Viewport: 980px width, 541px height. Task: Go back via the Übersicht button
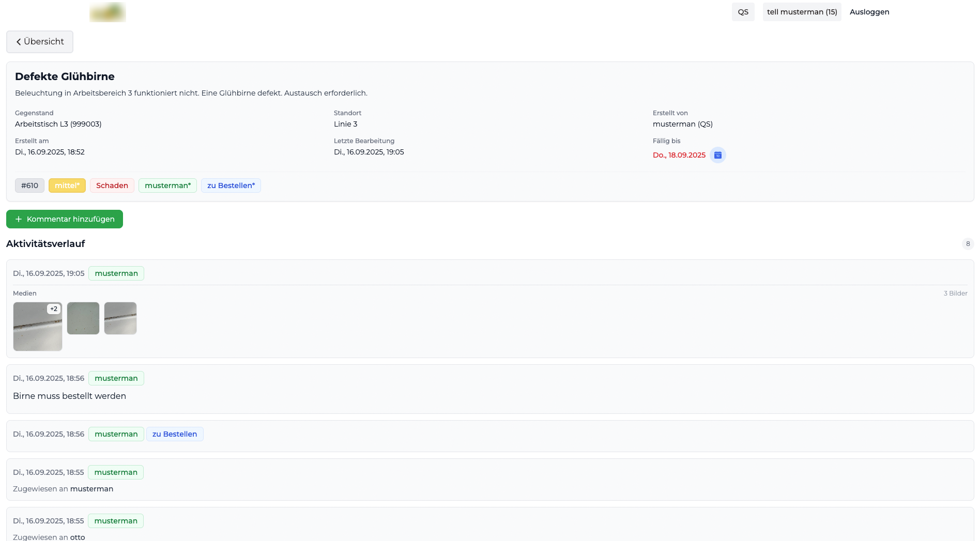click(x=40, y=42)
